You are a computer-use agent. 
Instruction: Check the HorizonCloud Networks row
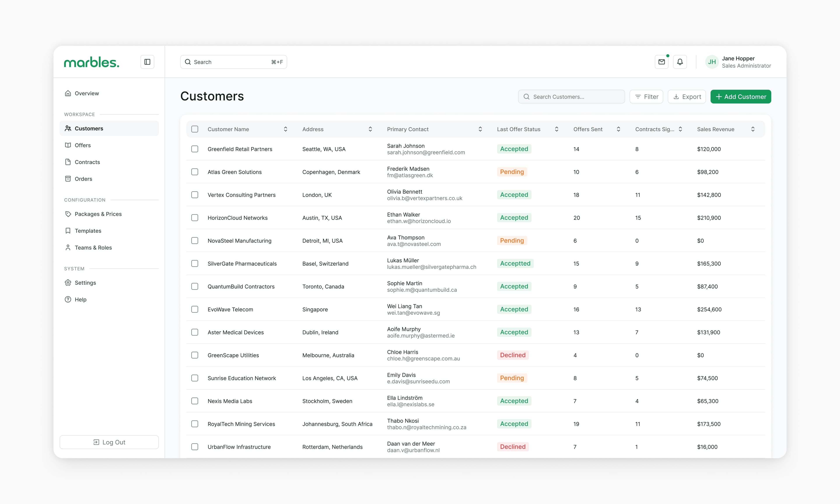[194, 218]
